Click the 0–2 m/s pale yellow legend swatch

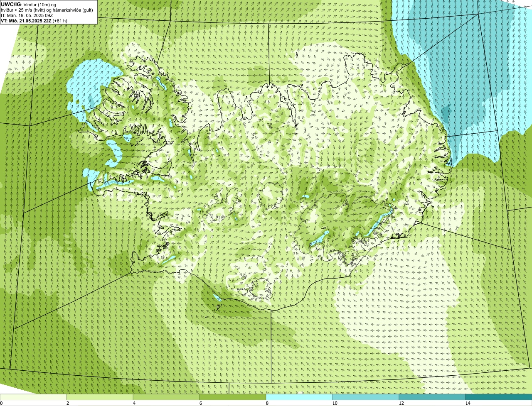click(x=33, y=397)
